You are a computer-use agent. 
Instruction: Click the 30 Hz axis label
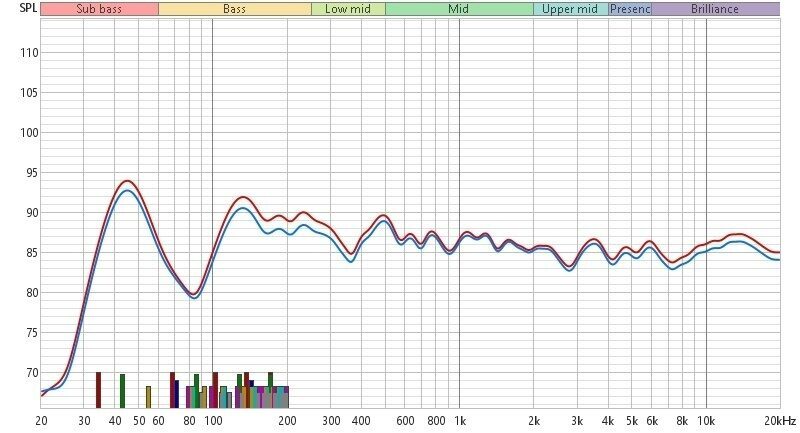pos(84,421)
